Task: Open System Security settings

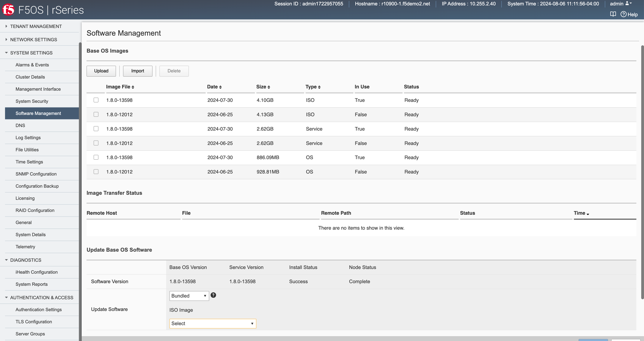Action: click(42, 101)
